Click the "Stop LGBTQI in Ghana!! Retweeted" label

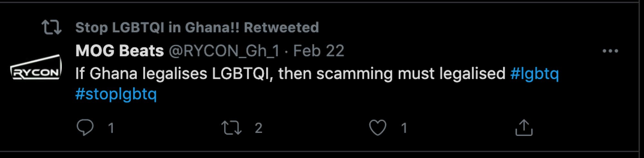tap(197, 27)
